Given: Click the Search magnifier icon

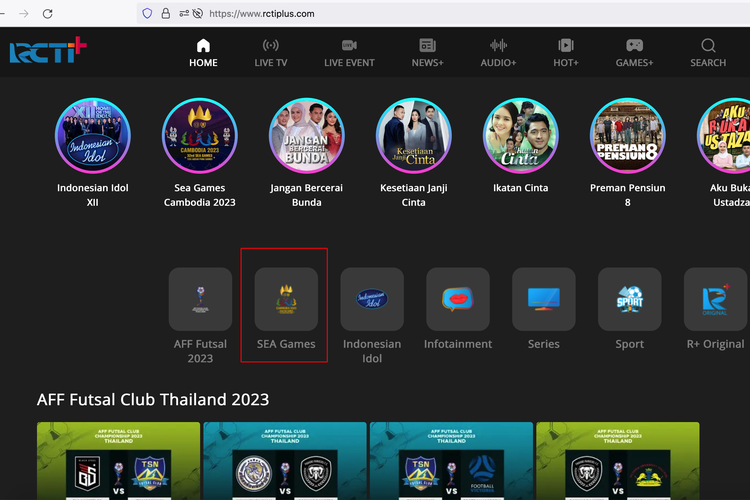Looking at the screenshot, I should (x=708, y=52).
